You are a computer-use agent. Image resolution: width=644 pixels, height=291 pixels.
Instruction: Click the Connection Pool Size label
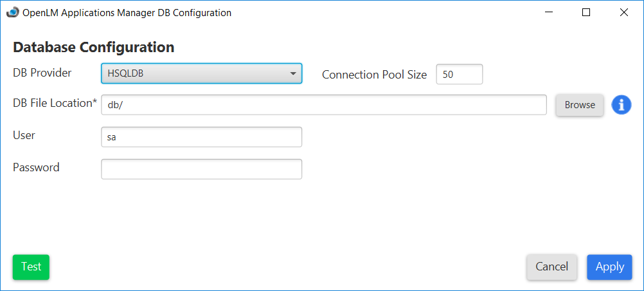pyautogui.click(x=374, y=75)
